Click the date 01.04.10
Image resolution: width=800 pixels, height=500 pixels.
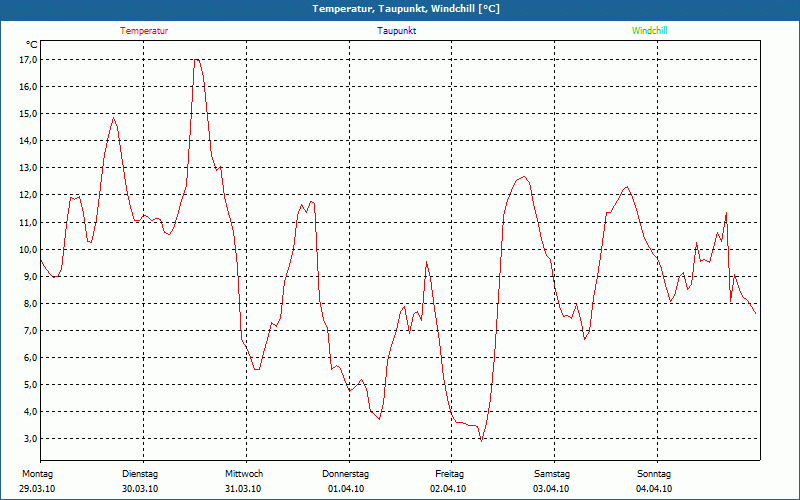click(x=346, y=489)
